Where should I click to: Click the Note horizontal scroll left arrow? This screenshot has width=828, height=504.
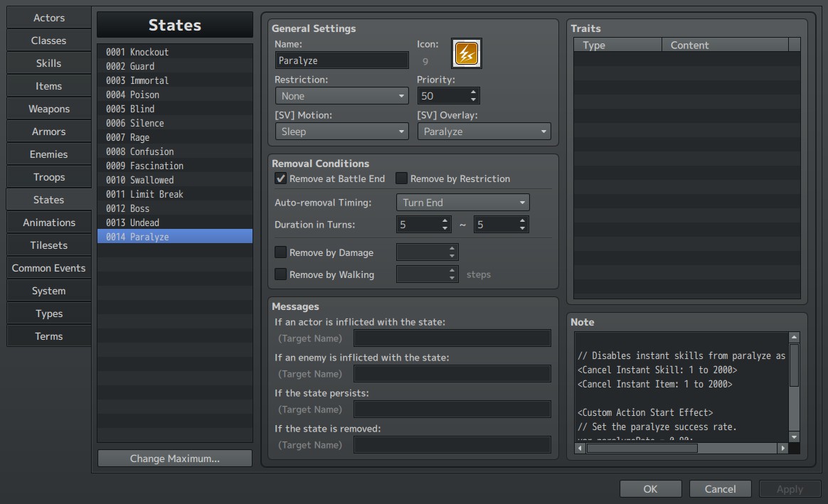click(580, 448)
